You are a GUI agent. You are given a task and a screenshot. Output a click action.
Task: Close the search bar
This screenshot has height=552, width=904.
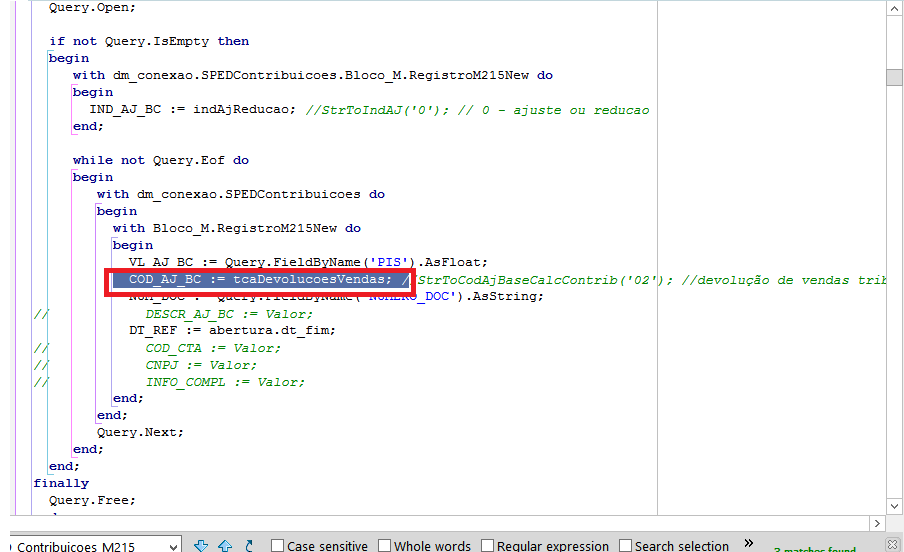pos(892,545)
